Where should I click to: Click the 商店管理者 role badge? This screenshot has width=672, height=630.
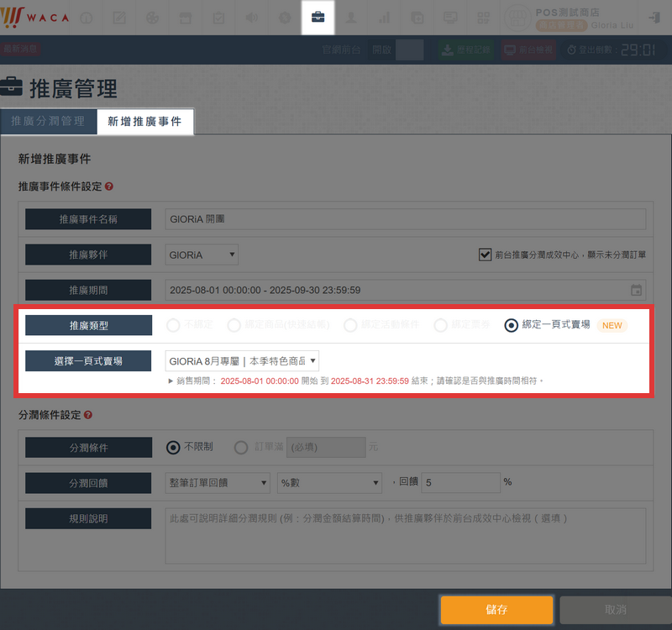[x=561, y=25]
